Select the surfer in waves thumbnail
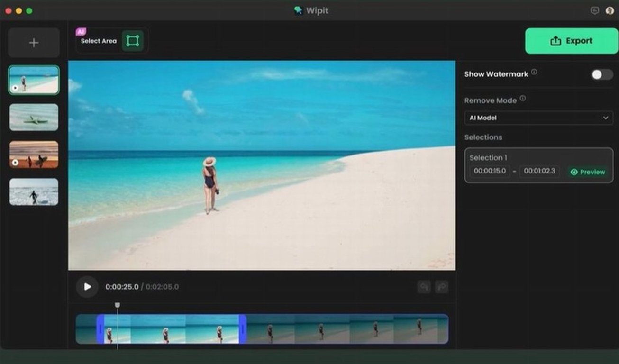This screenshot has height=364, width=619. click(x=34, y=191)
